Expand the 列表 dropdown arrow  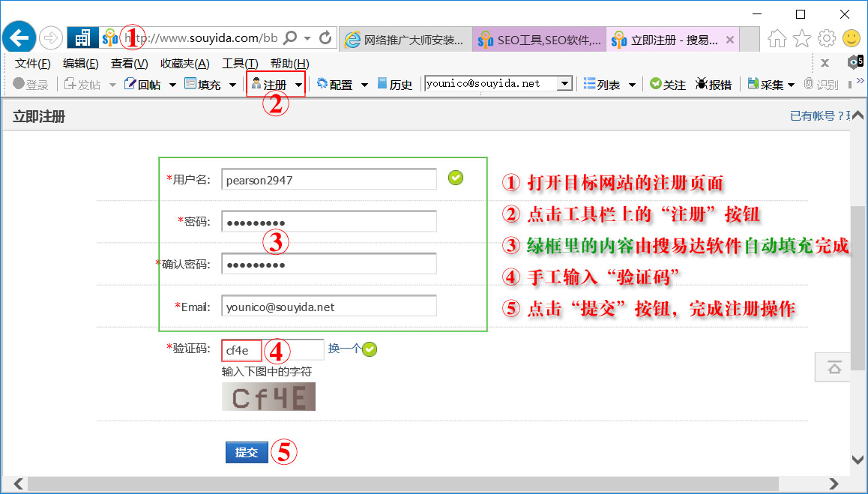(x=632, y=85)
